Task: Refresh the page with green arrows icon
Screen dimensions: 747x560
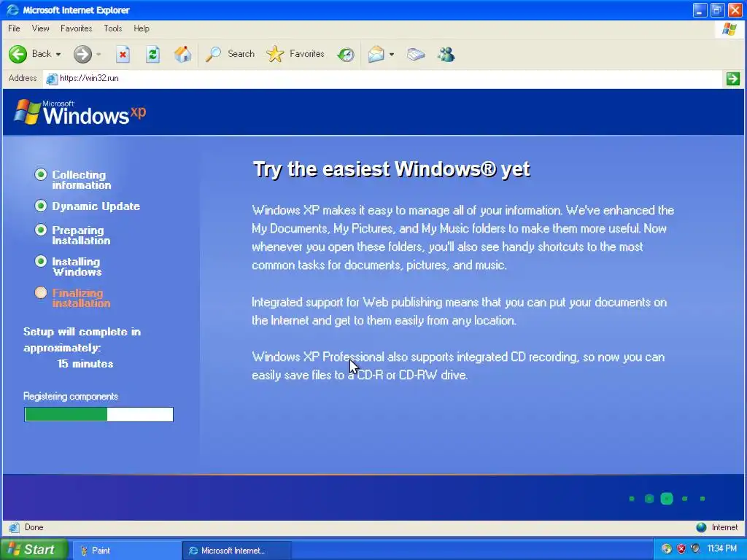Action: (x=152, y=54)
